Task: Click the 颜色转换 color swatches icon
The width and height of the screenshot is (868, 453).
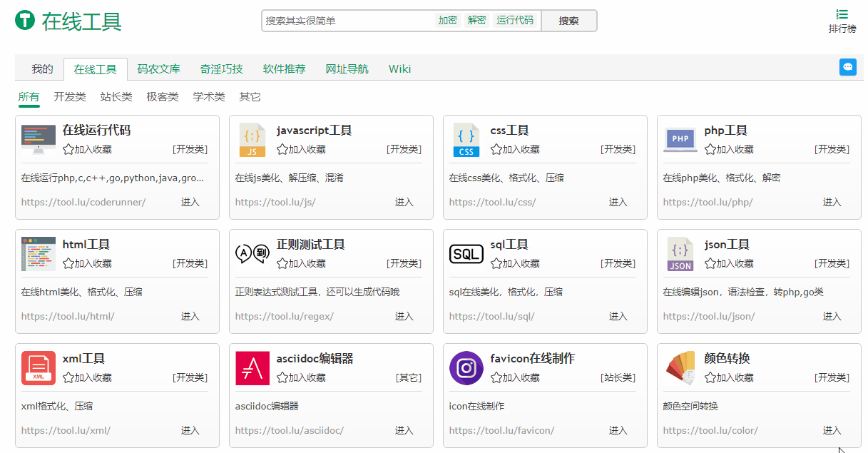Action: coord(680,368)
